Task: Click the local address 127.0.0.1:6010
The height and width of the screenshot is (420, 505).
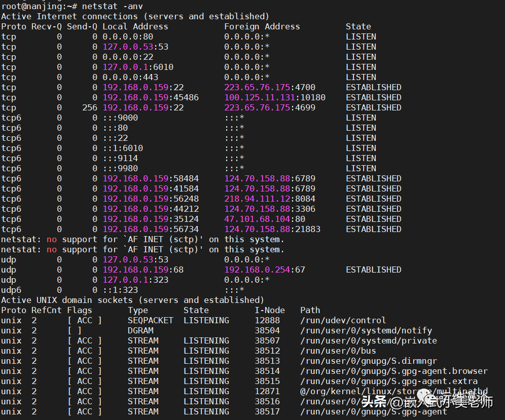Action: click(x=138, y=67)
